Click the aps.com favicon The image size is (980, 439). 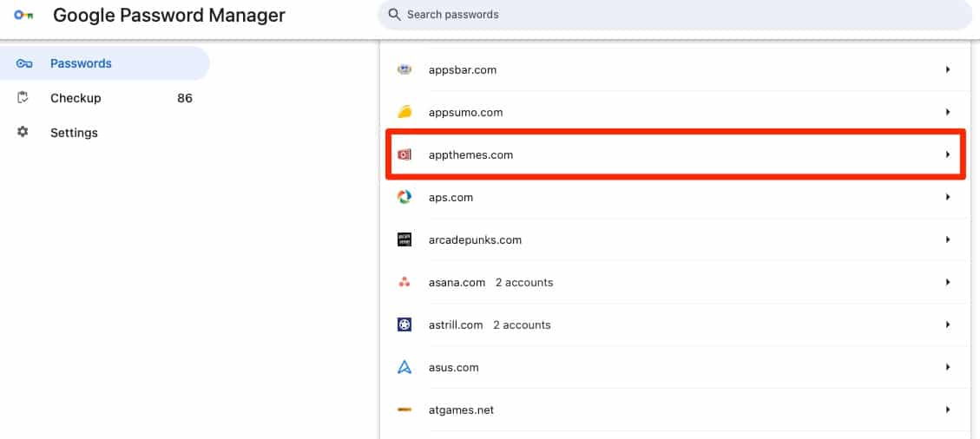pos(404,197)
